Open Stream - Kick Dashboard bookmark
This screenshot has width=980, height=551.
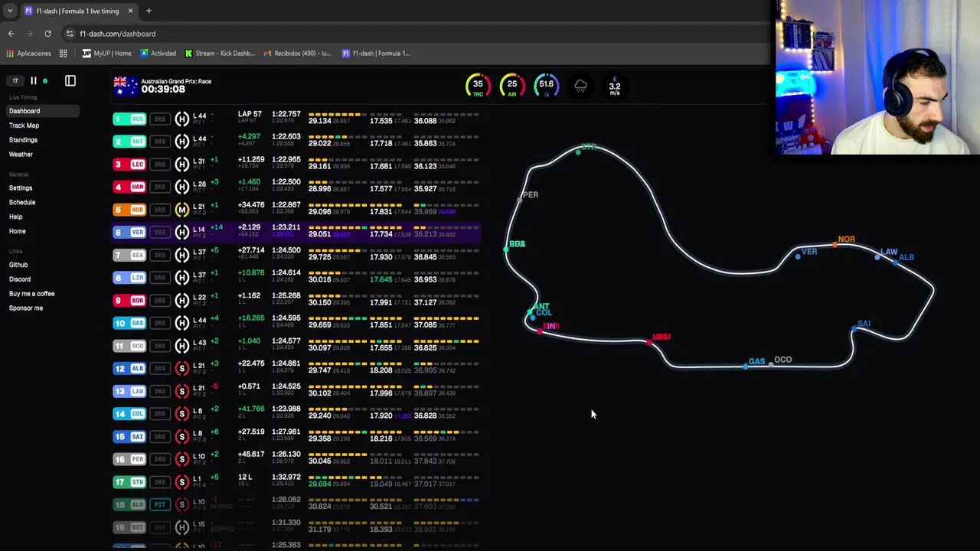coord(220,54)
